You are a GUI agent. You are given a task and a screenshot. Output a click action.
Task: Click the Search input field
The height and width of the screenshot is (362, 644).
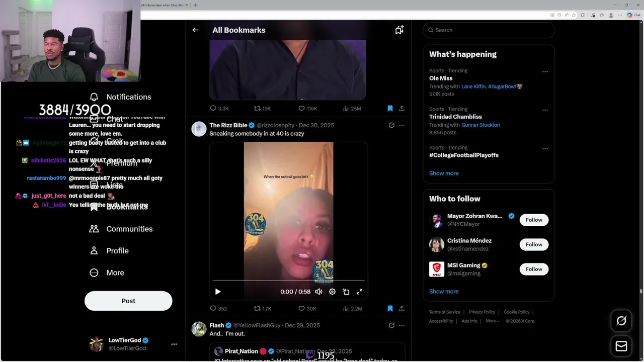coord(489,30)
